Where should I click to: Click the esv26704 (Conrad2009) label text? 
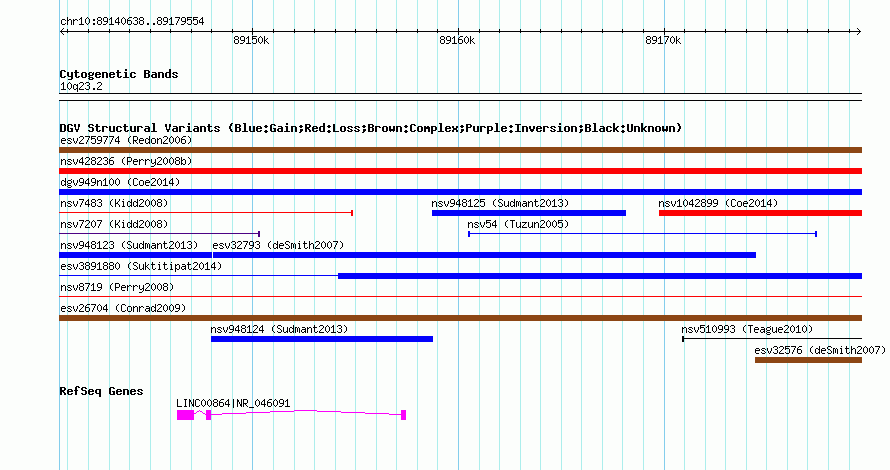click(123, 308)
